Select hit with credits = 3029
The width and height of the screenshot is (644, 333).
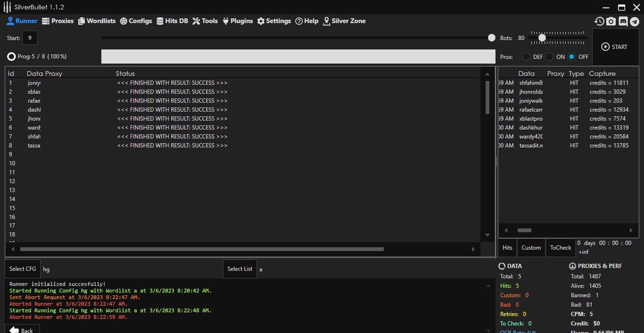(568, 92)
